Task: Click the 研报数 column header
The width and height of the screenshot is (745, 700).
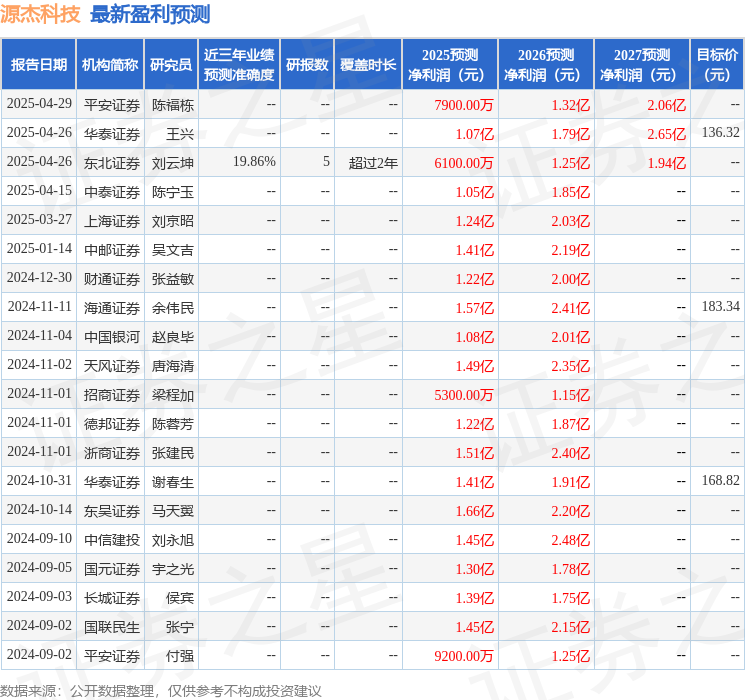Action: (x=307, y=65)
